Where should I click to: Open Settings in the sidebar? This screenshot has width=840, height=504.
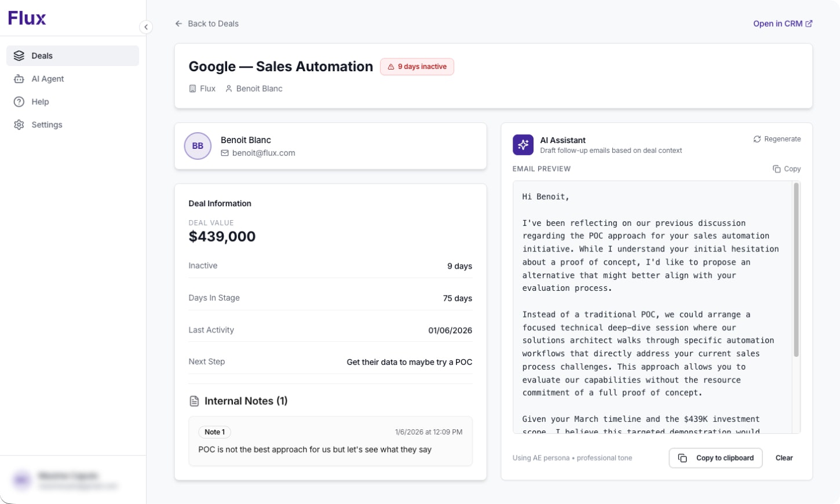[x=72, y=125]
